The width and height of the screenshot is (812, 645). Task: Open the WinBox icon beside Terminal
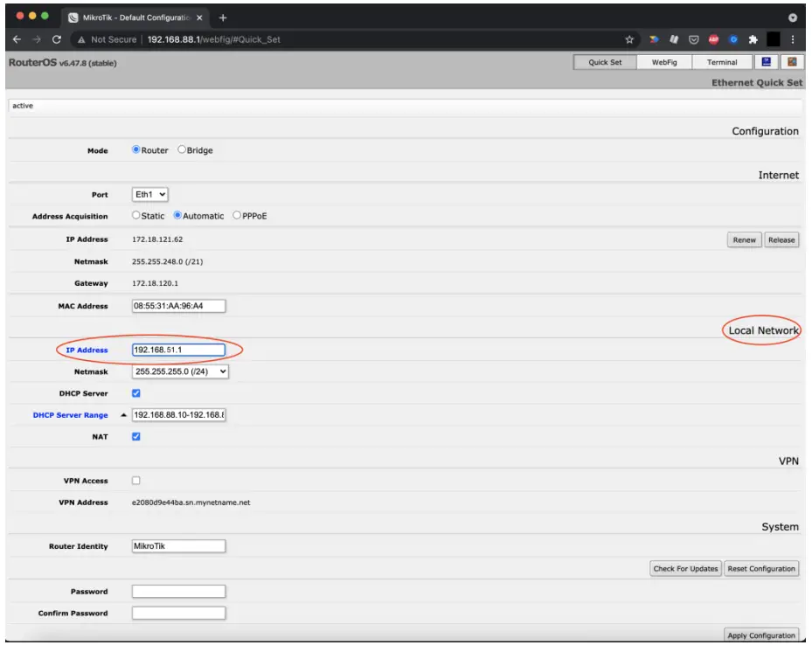(767, 62)
